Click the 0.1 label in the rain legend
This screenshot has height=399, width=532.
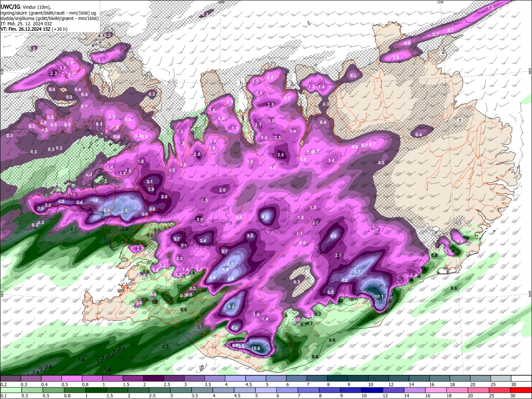tap(3, 396)
